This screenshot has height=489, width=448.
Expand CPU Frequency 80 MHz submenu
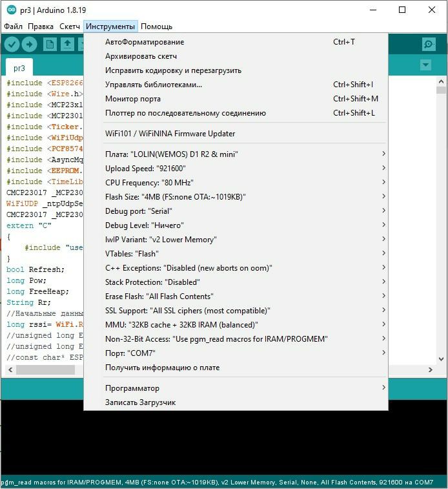click(236, 183)
